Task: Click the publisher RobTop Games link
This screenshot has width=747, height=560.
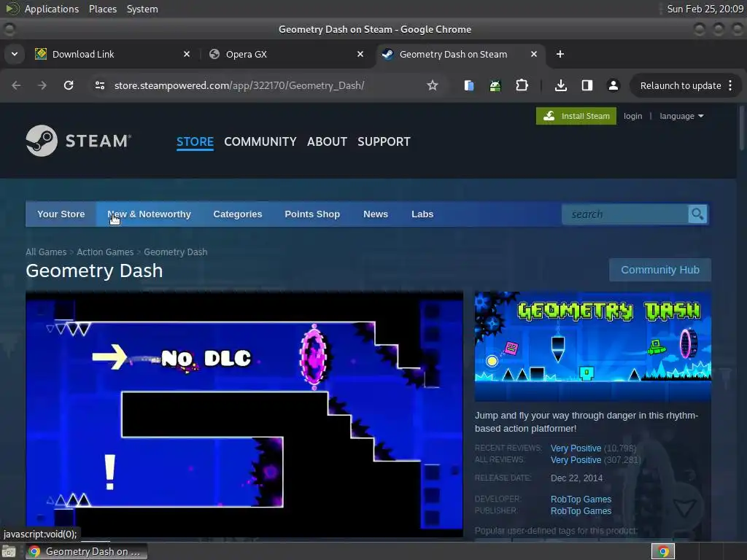Action: click(581, 511)
